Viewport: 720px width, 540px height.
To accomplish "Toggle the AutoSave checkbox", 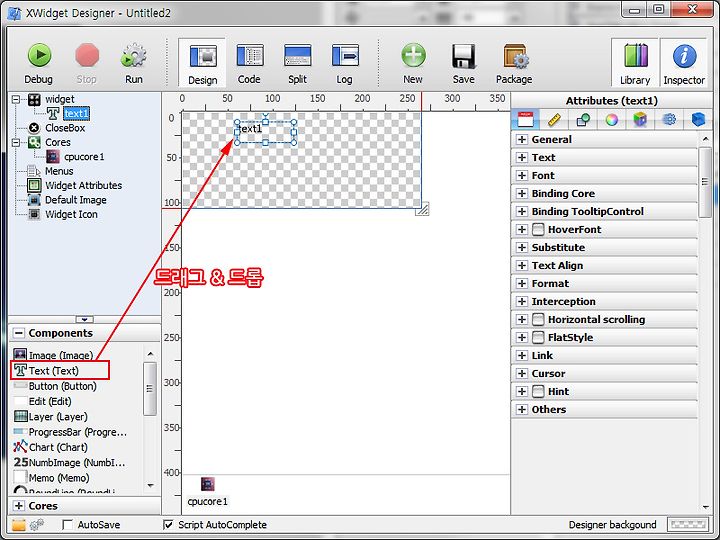I will pos(68,524).
